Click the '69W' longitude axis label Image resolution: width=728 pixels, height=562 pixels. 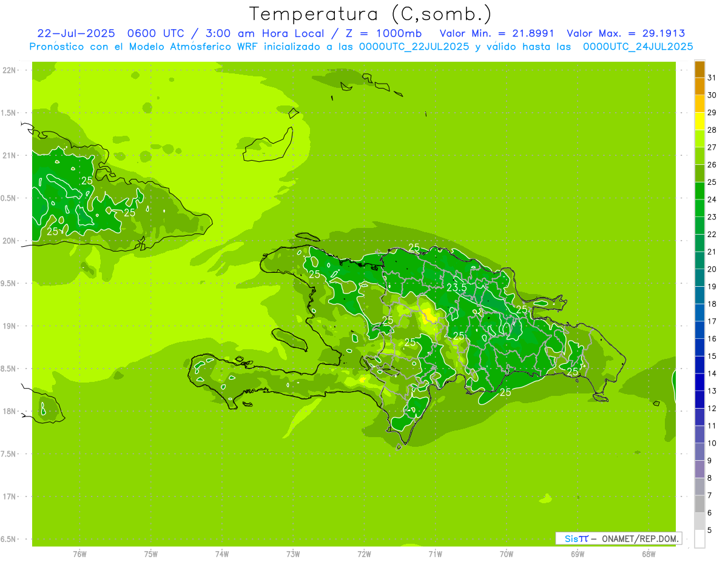tap(577, 554)
